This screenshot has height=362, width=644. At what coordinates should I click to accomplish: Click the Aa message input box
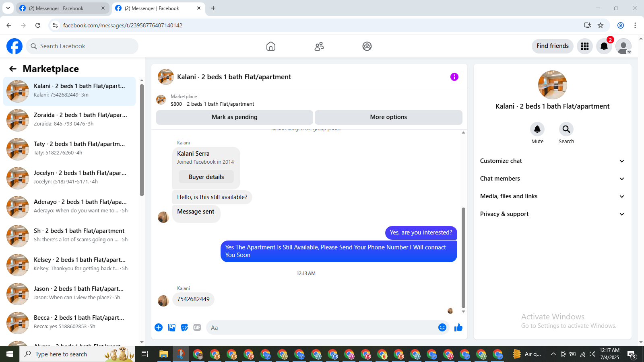click(x=322, y=327)
